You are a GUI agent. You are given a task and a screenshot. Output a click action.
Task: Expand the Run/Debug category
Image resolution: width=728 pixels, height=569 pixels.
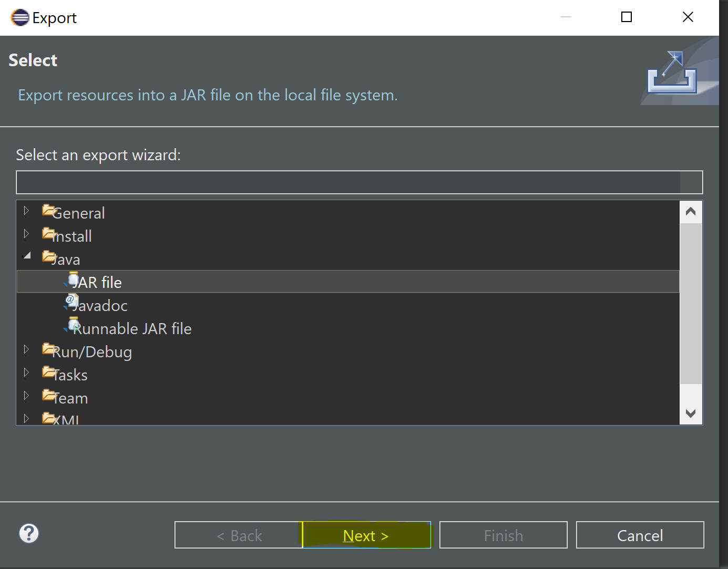click(x=26, y=349)
